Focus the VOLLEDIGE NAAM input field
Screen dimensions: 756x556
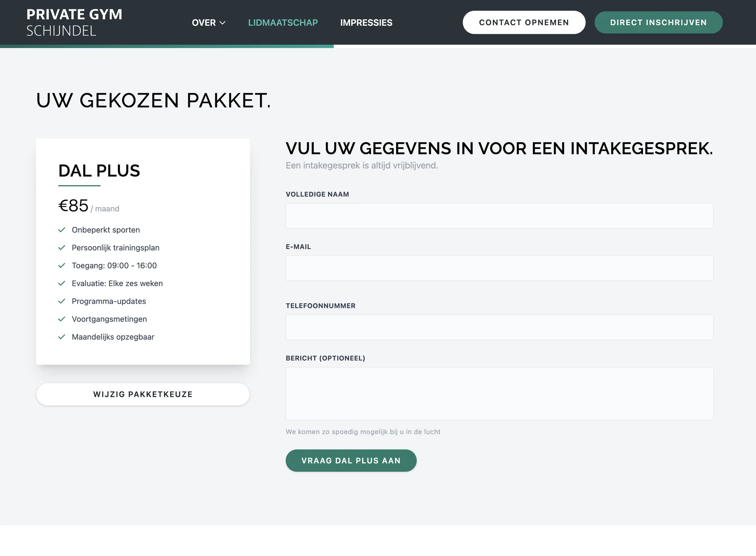pos(499,216)
